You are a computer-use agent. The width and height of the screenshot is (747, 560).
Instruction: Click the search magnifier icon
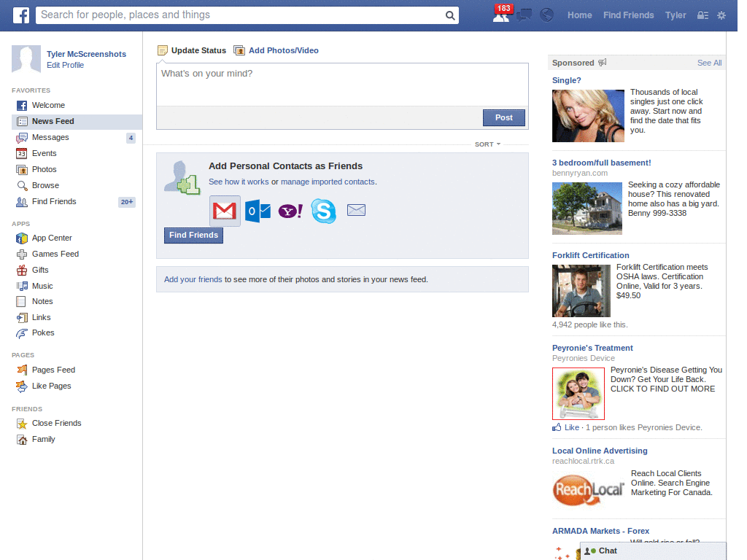tap(449, 16)
